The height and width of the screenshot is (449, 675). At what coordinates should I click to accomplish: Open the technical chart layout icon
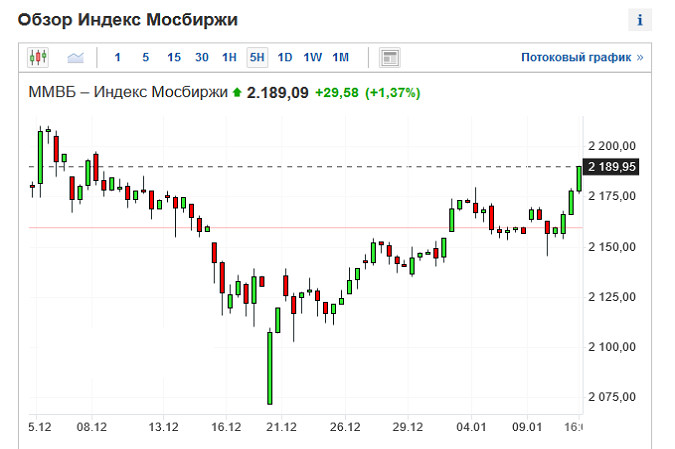390,58
